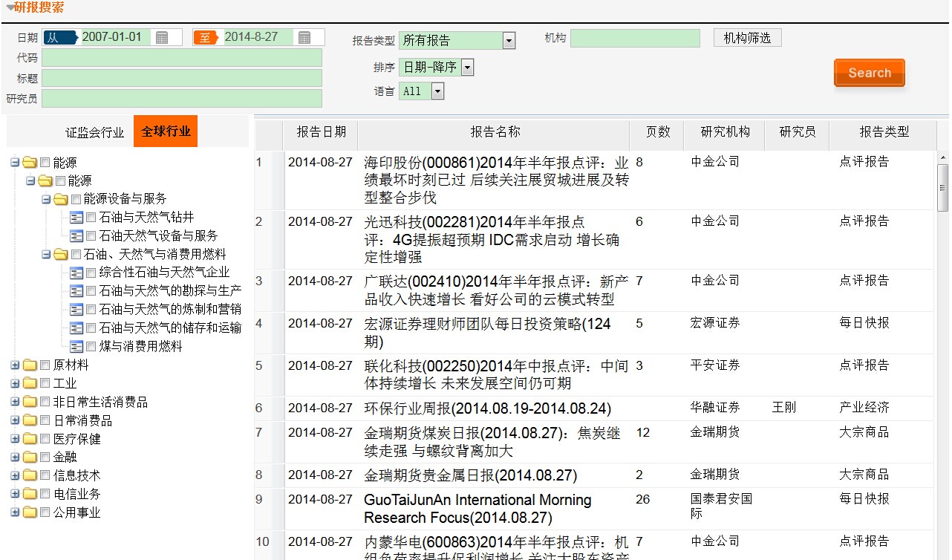Check the 石油与天然气钻井 checkbox

click(x=91, y=218)
